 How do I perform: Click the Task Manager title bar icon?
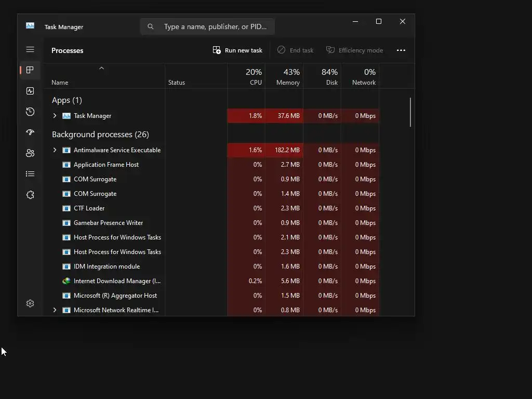coord(30,25)
